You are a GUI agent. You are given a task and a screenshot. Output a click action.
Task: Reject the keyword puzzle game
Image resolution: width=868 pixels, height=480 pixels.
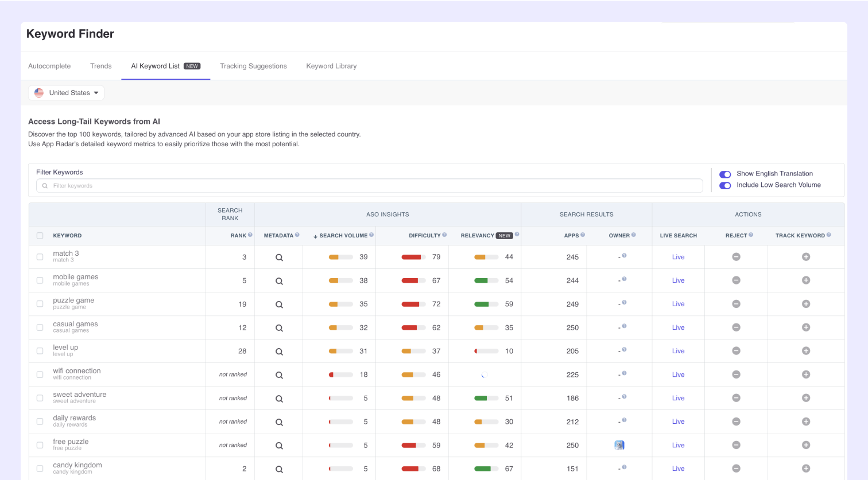tap(736, 304)
